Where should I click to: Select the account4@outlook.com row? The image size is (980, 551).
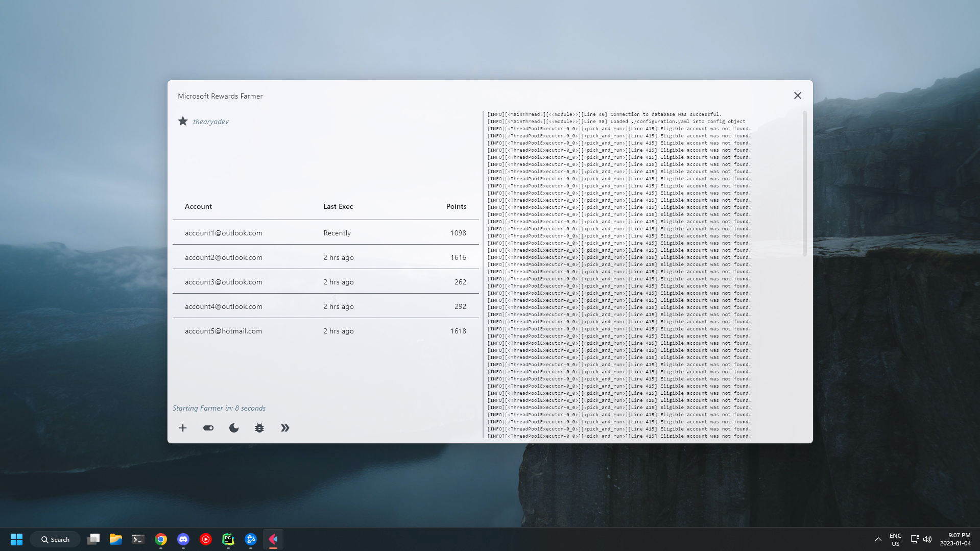(326, 306)
